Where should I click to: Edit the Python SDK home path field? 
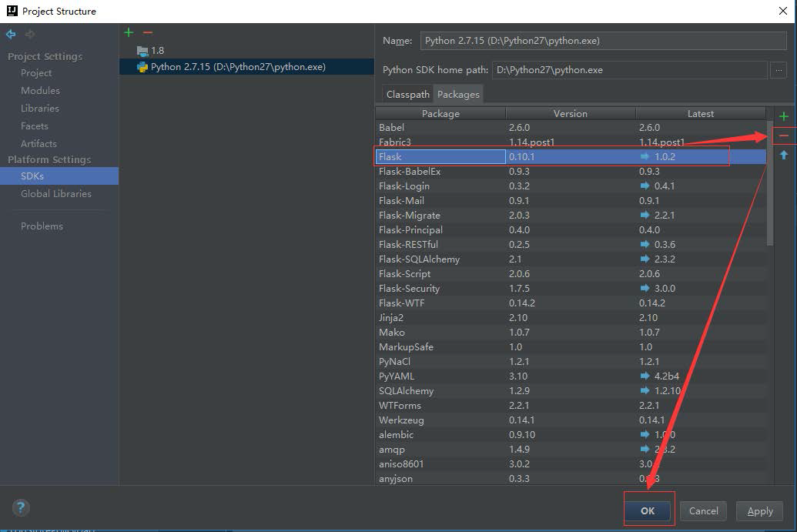click(x=629, y=70)
